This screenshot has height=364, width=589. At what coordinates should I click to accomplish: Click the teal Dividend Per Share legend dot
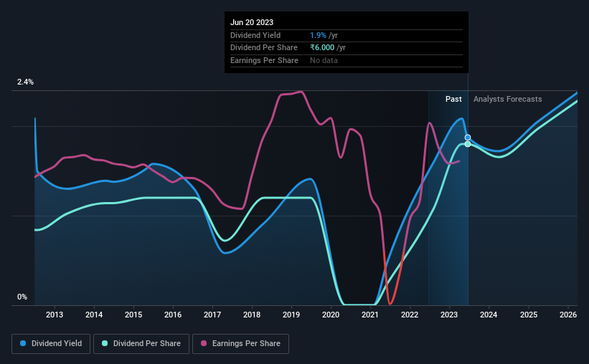point(105,343)
